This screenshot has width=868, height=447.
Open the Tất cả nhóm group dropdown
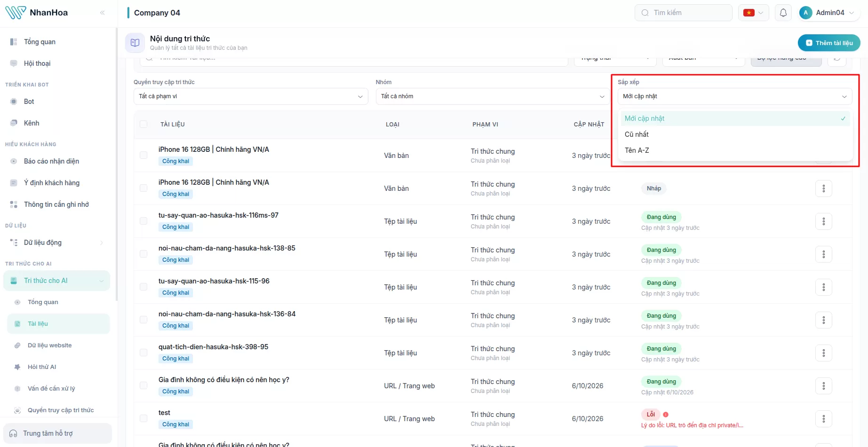coord(493,96)
